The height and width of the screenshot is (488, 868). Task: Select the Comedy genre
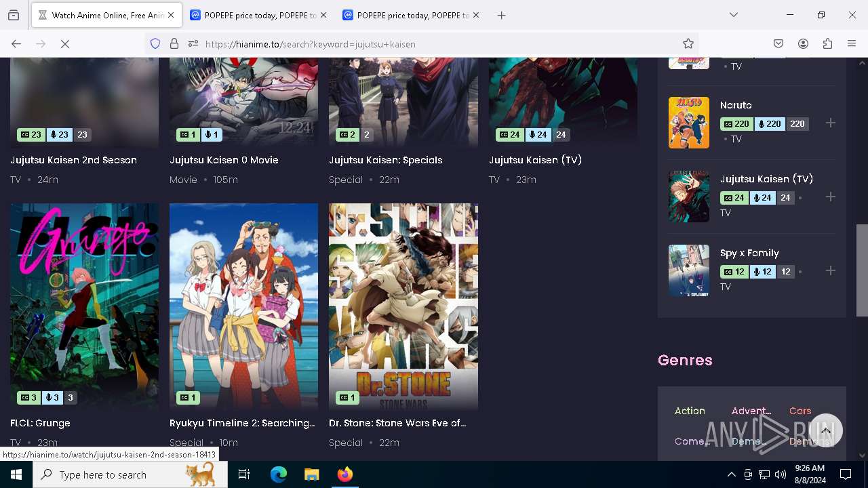coord(692,441)
